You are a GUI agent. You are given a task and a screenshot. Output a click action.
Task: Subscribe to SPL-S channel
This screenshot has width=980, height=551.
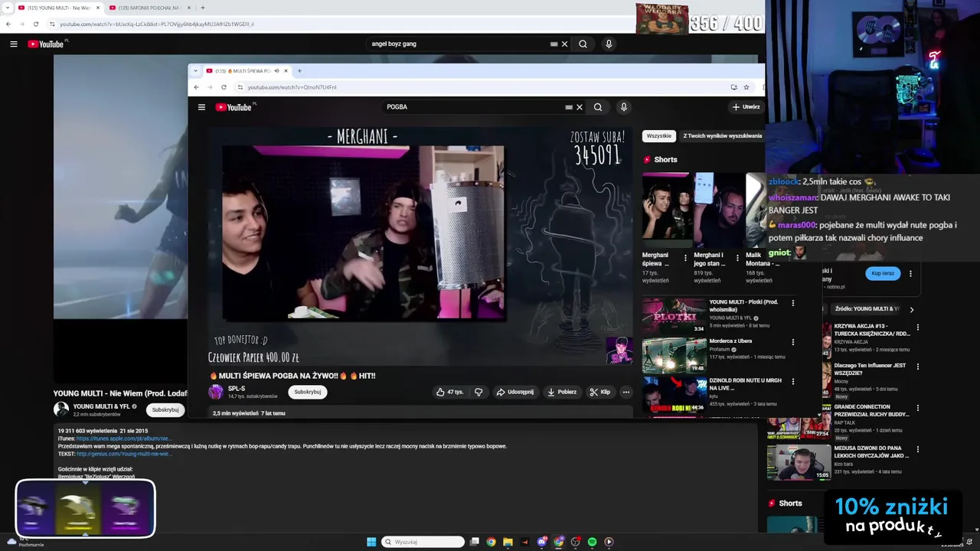click(x=308, y=392)
